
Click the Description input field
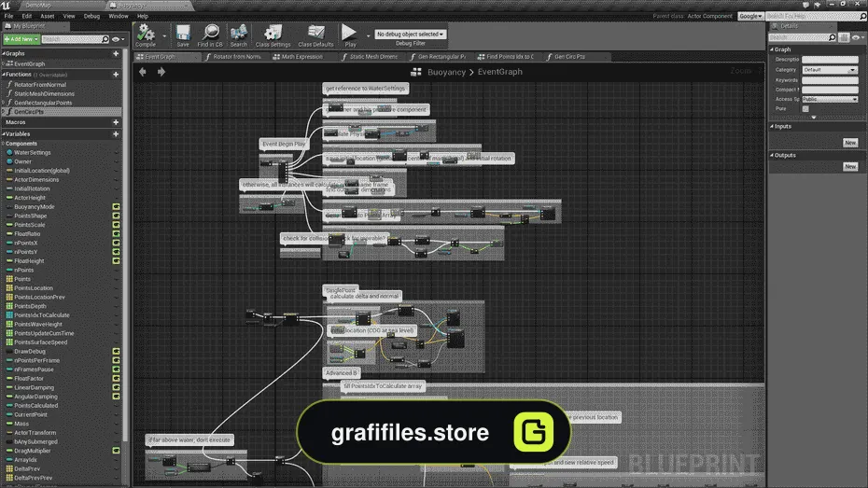point(830,59)
